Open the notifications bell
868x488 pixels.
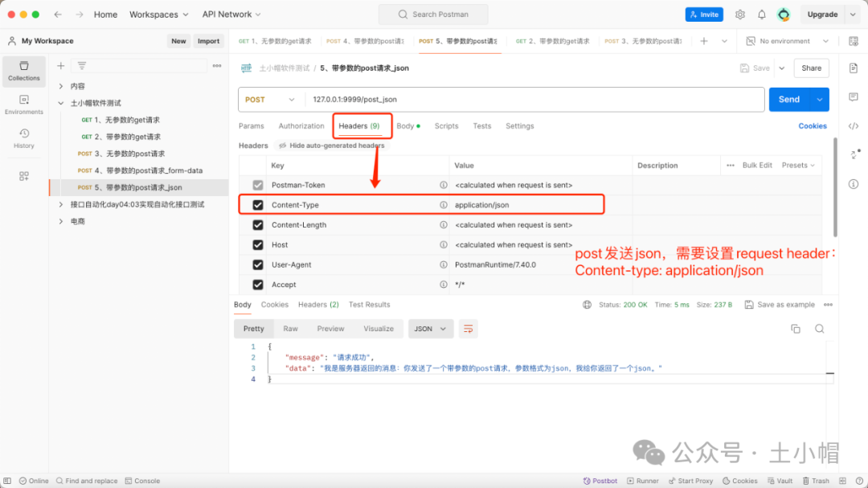coord(762,14)
